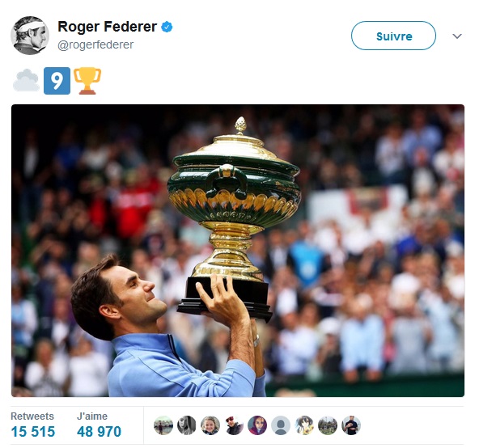The height and width of the screenshot is (448, 479).
Task: Open the grey default-profile liker avatar
Action: click(281, 425)
